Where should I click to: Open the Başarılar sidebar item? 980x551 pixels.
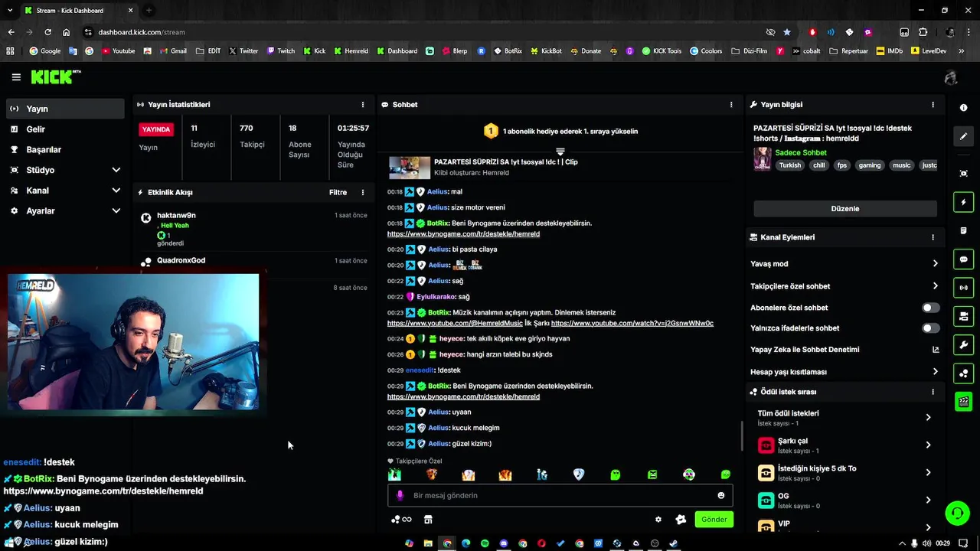(65, 149)
